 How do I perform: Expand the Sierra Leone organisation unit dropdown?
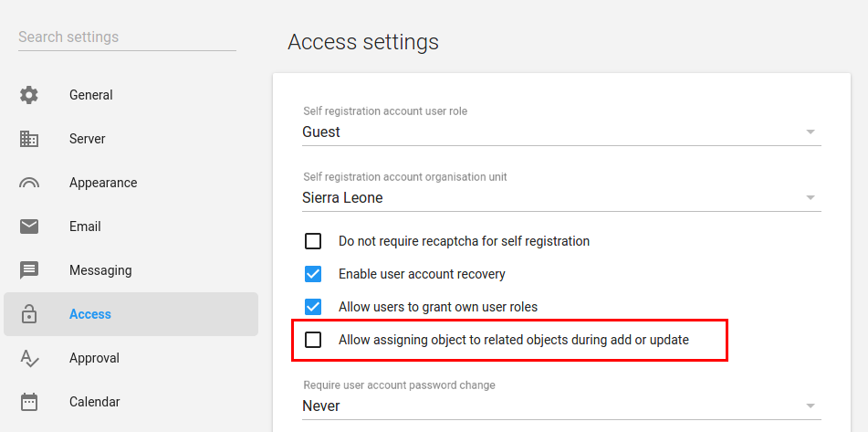coord(560,197)
